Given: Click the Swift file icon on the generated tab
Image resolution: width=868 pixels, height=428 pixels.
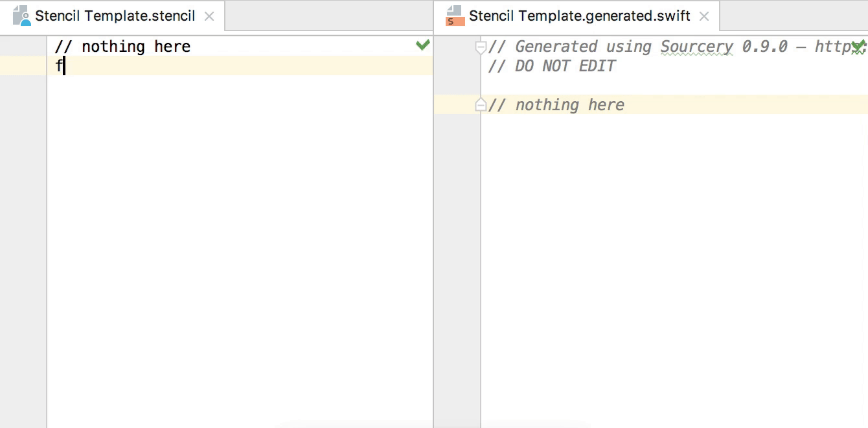Looking at the screenshot, I should 453,16.
